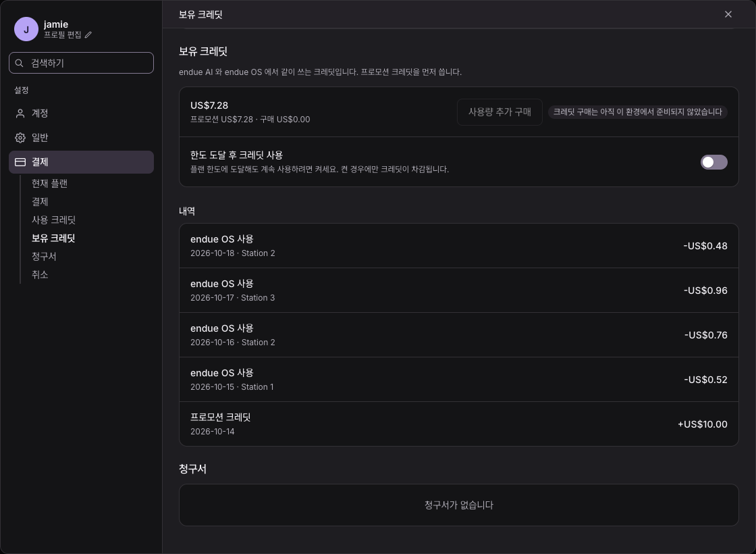Click the US$7.28 credit balance
756x554 pixels.
tap(209, 105)
